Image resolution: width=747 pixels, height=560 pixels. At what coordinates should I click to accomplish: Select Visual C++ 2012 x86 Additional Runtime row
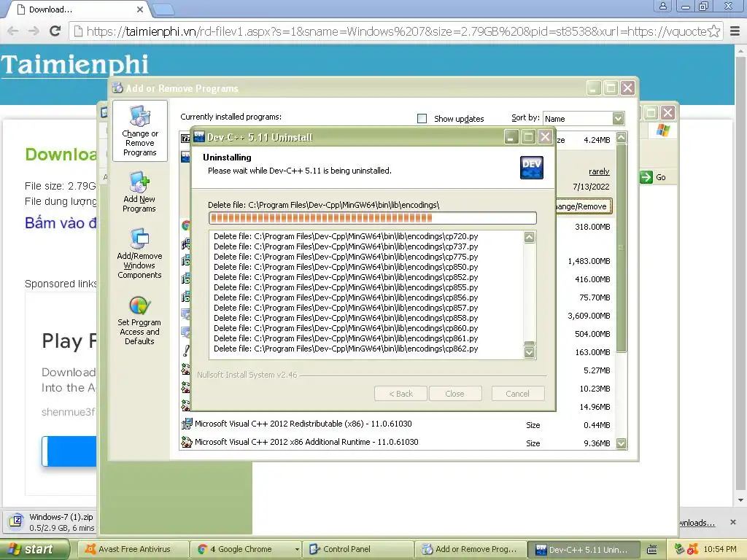398,443
